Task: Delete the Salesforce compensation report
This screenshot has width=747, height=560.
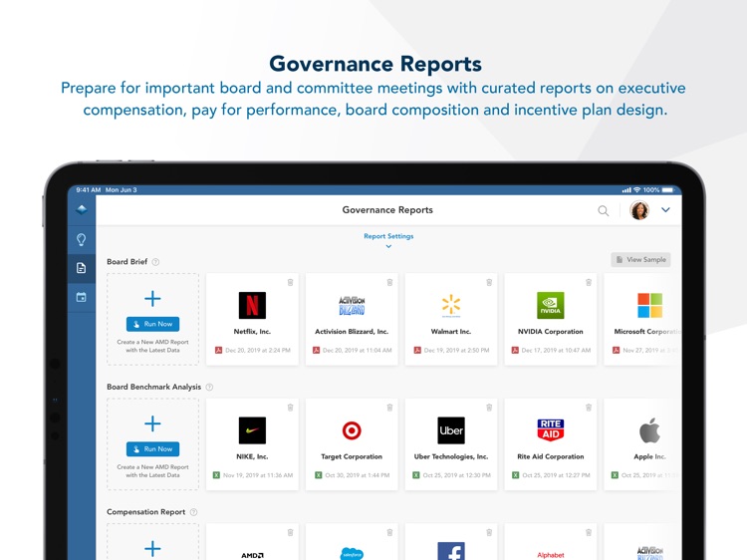Action: pyautogui.click(x=389, y=532)
